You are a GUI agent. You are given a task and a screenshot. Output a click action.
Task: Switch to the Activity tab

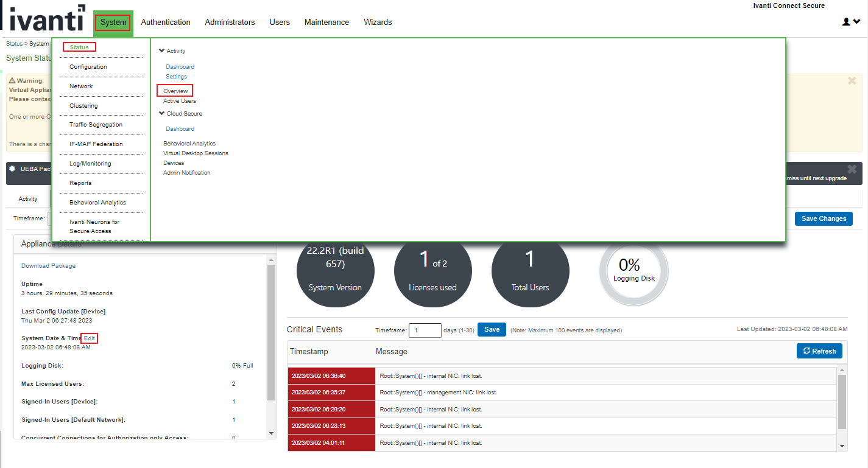28,198
